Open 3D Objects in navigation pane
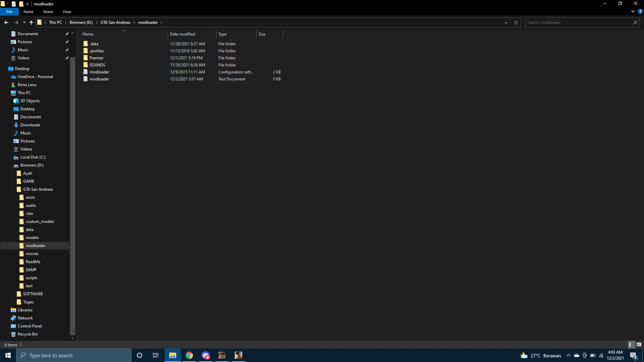The width and height of the screenshot is (644, 362). pyautogui.click(x=30, y=101)
